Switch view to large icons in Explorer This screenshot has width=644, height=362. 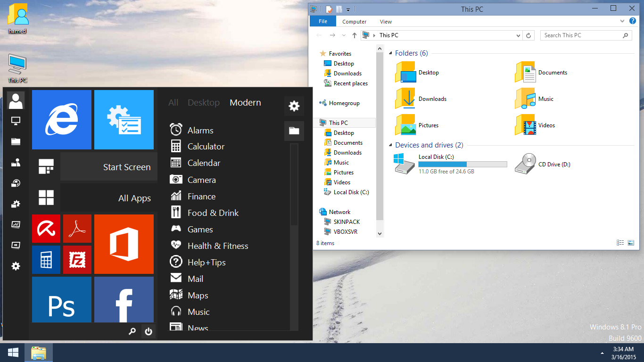pos(631,243)
